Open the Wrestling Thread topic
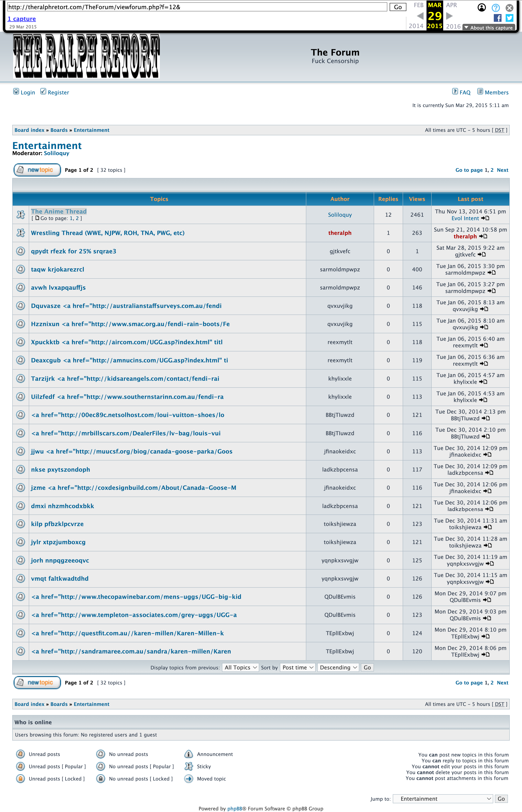Image resolution: width=522 pixels, height=812 pixels. [x=108, y=233]
